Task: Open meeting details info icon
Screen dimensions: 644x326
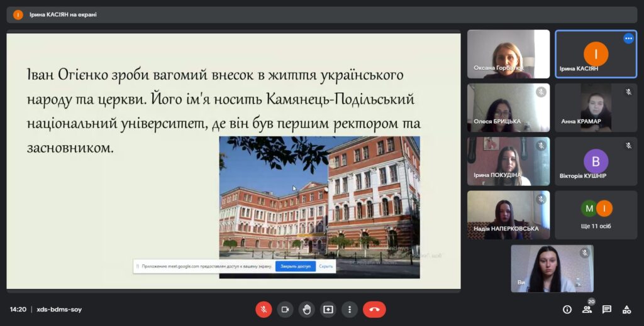Action: [x=567, y=309]
